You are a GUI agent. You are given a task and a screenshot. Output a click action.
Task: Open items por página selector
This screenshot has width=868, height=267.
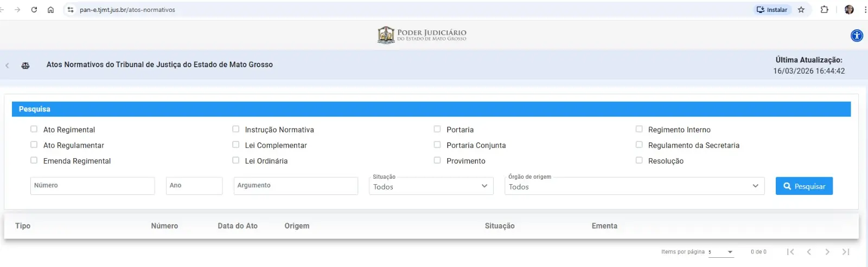[721, 252]
